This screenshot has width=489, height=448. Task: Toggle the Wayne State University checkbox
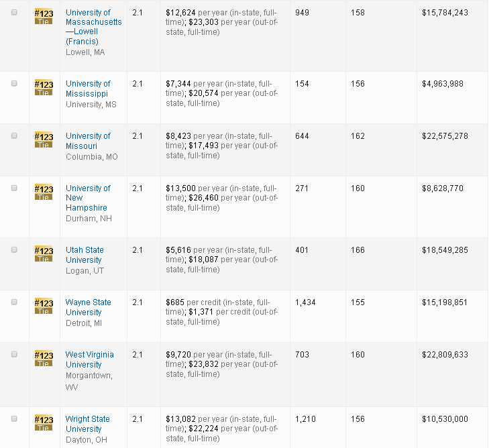15,302
